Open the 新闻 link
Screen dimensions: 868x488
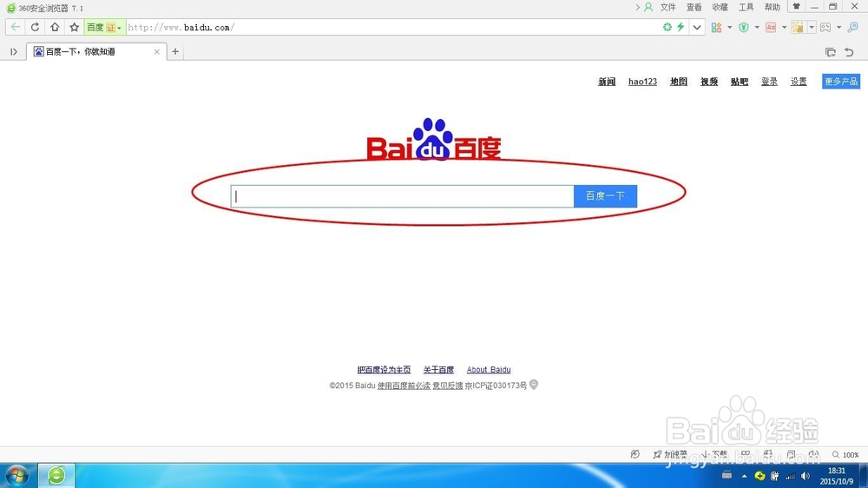click(607, 82)
